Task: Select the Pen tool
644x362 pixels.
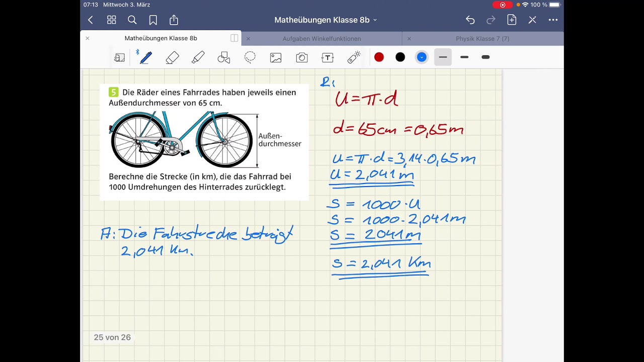Action: pyautogui.click(x=146, y=57)
